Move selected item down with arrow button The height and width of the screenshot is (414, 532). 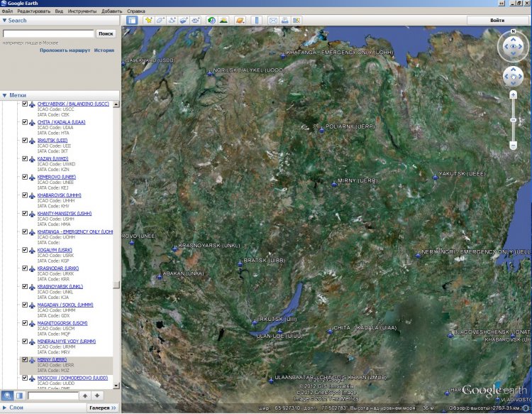click(x=97, y=396)
